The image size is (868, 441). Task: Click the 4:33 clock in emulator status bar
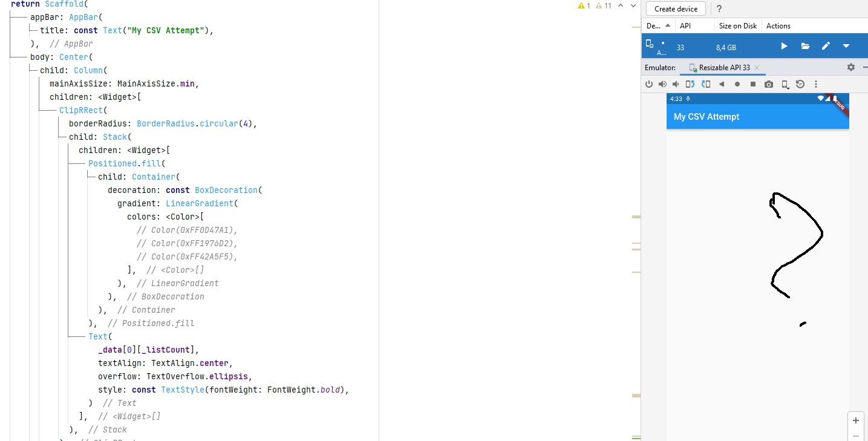coord(676,99)
